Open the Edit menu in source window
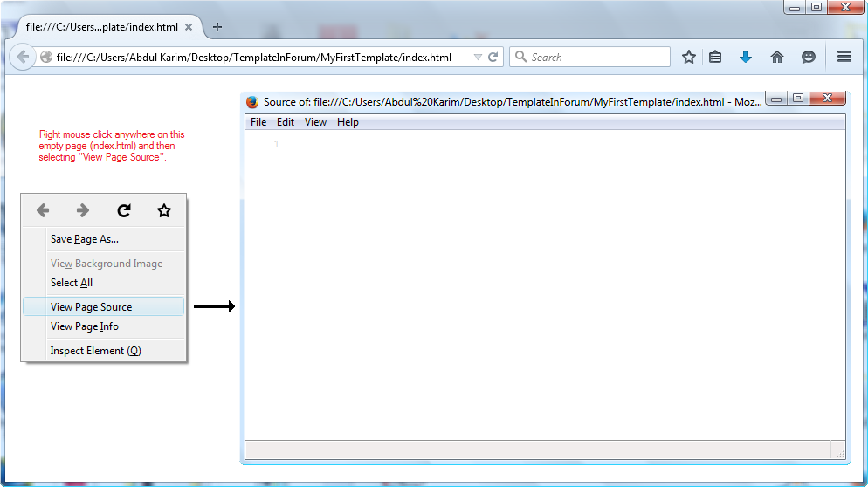This screenshot has height=487, width=868. tap(286, 122)
